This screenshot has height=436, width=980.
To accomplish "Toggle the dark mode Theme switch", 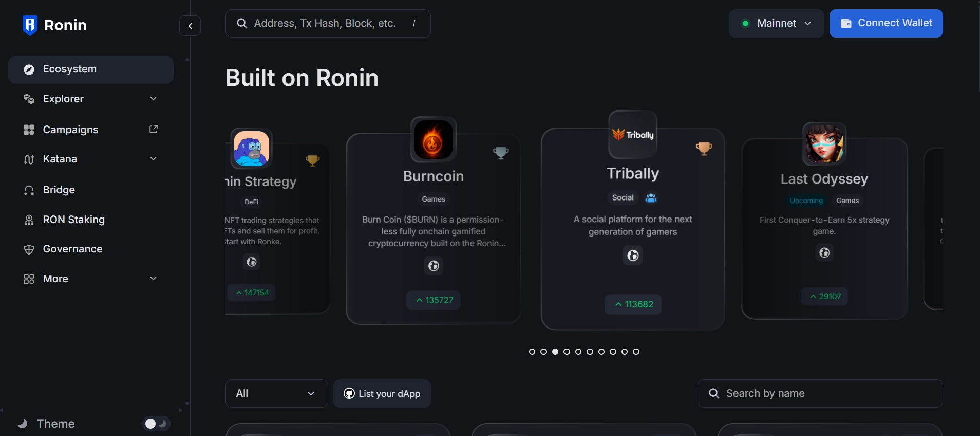I will [156, 424].
